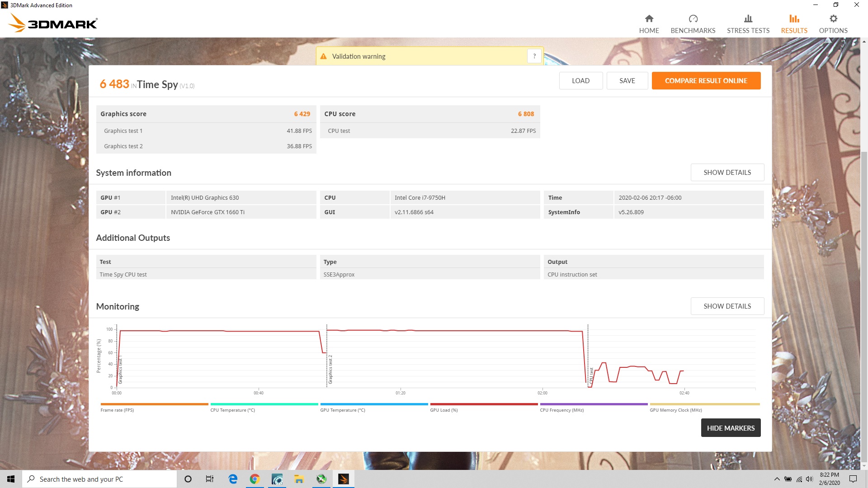This screenshot has width=868, height=488.
Task: Click the SSE3Approx type value
Action: pyautogui.click(x=339, y=274)
